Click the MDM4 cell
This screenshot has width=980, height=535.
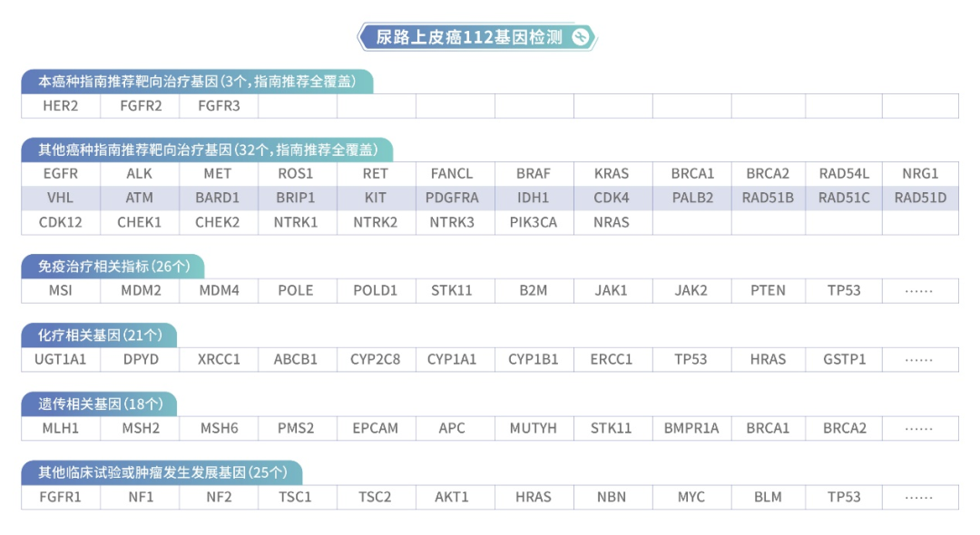click(219, 291)
